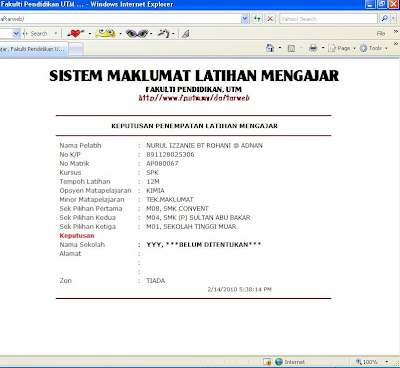Viewport: 400px width, 368px height.
Task: Expand the address bar dropdown arrow
Action: [245, 19]
